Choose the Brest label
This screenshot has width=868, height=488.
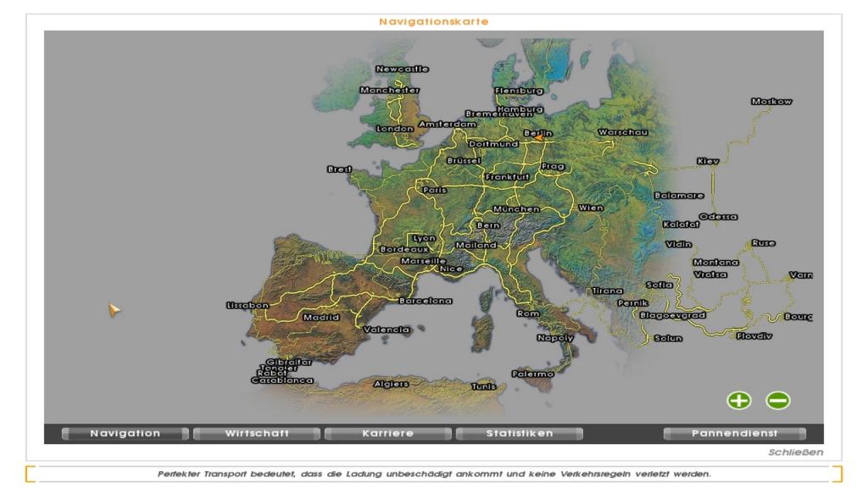click(x=339, y=169)
